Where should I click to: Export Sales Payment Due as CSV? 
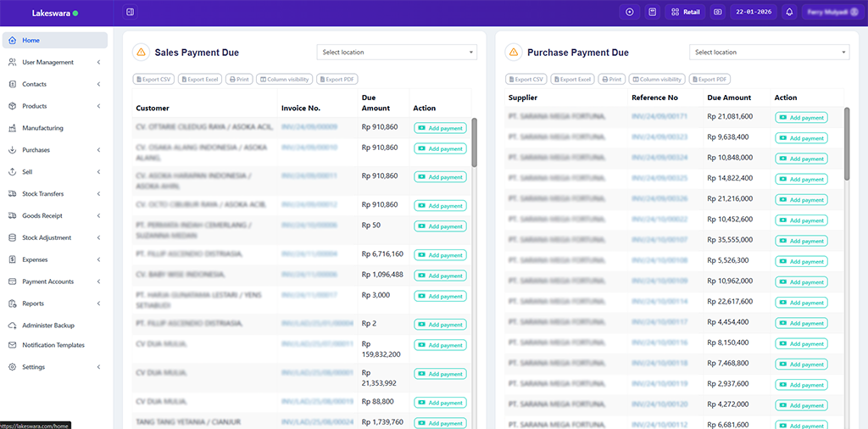[153, 80]
